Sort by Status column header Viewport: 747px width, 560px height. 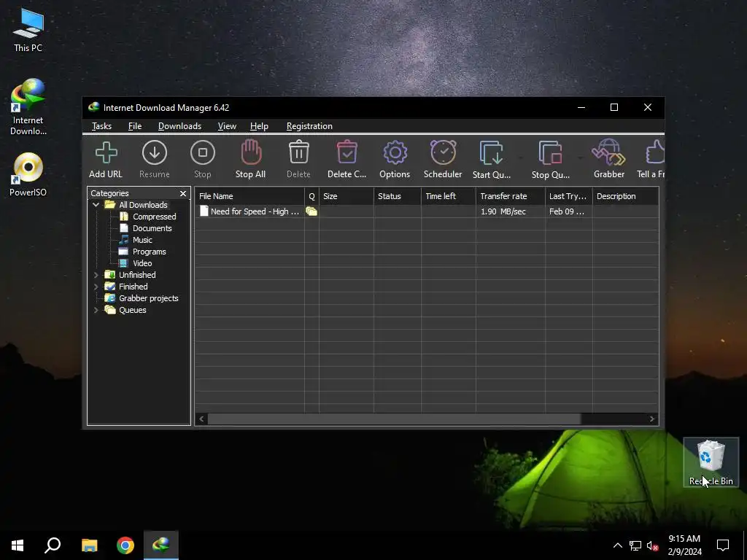(x=398, y=196)
